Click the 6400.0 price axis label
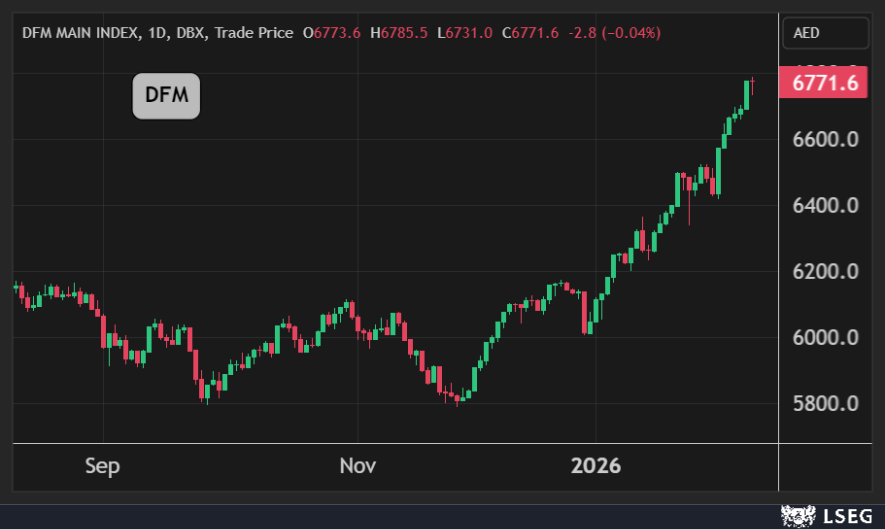 point(825,205)
